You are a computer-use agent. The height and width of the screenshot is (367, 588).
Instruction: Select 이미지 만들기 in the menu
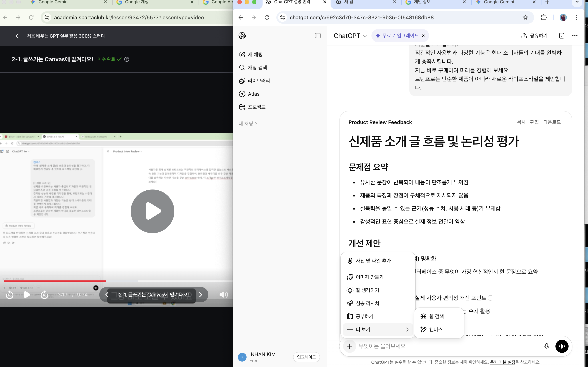click(378, 277)
